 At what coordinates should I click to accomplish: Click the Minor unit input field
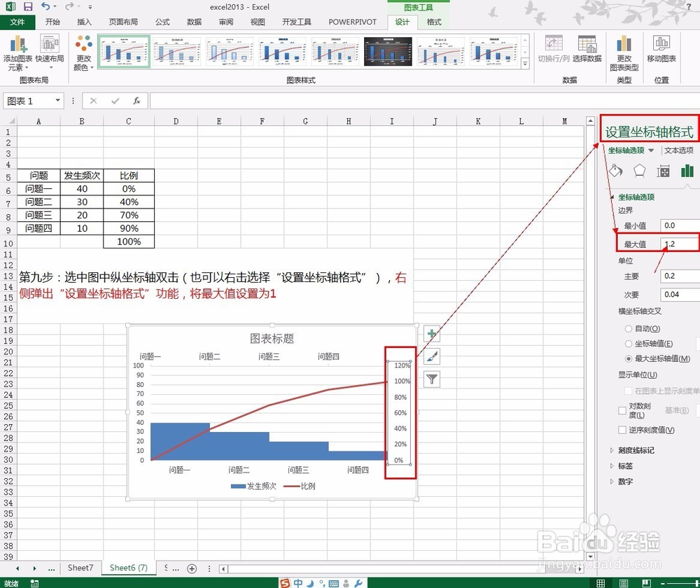(680, 294)
